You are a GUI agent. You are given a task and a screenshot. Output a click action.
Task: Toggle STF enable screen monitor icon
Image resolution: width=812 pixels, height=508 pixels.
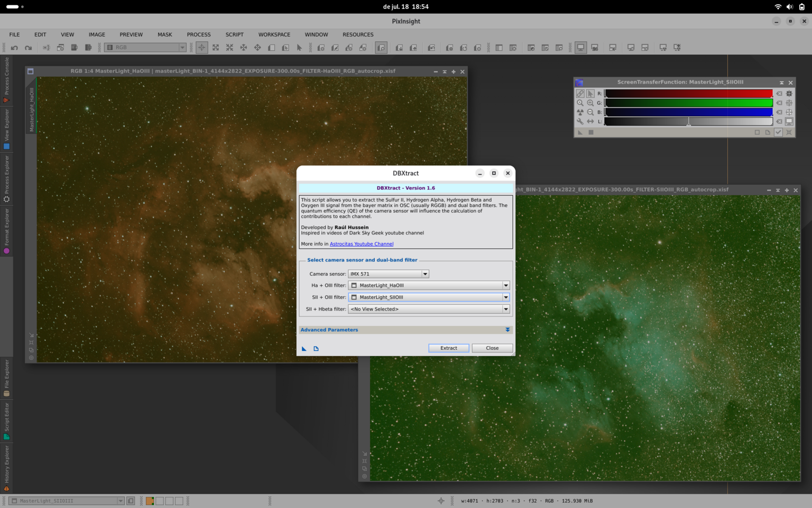click(x=789, y=121)
